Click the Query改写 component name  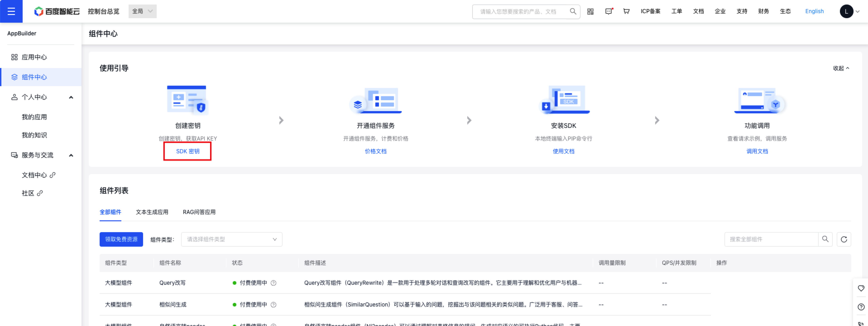click(x=172, y=283)
